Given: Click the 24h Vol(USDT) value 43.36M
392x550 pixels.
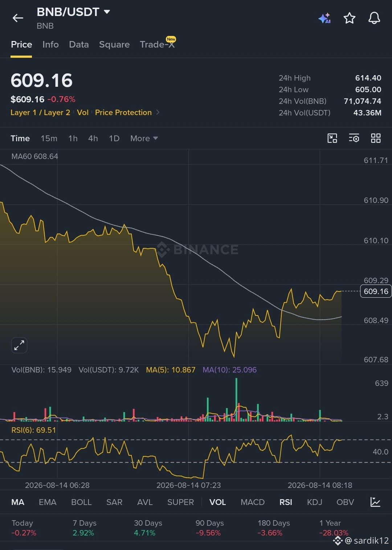Looking at the screenshot, I should (367, 113).
